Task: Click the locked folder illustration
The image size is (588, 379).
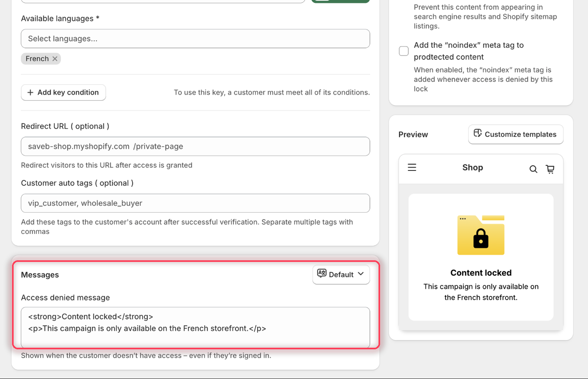Action: (481, 235)
